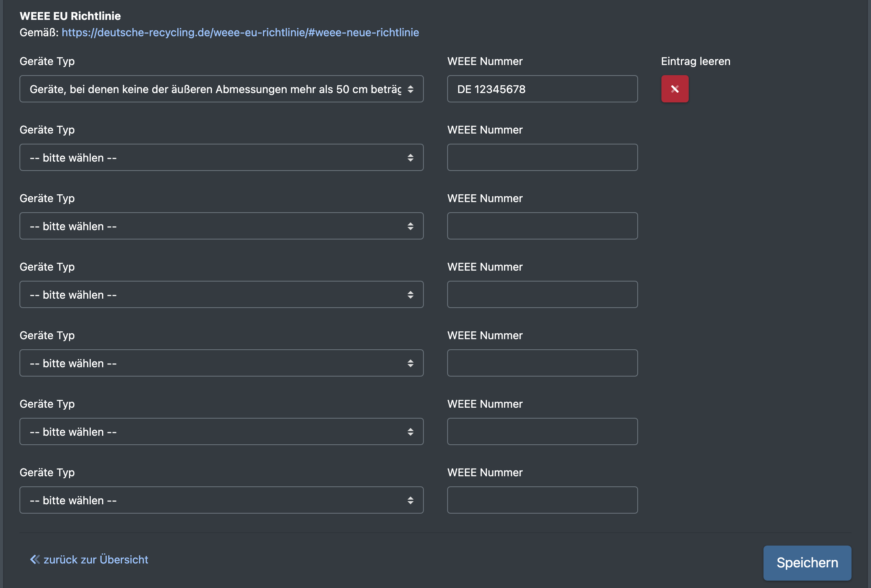Screen dimensions: 871x588
Task: Go back via 'zurück zur Übersicht' link
Action: (x=89, y=560)
